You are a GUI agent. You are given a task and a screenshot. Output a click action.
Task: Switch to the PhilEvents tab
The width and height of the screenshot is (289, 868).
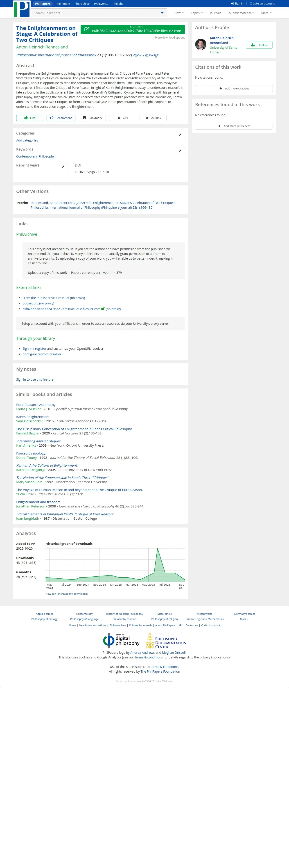[101, 4]
